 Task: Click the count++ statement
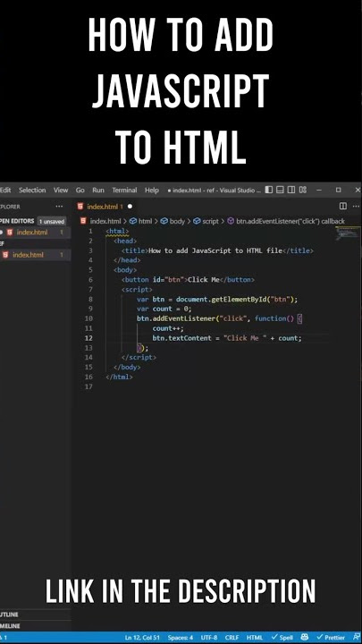pos(168,328)
